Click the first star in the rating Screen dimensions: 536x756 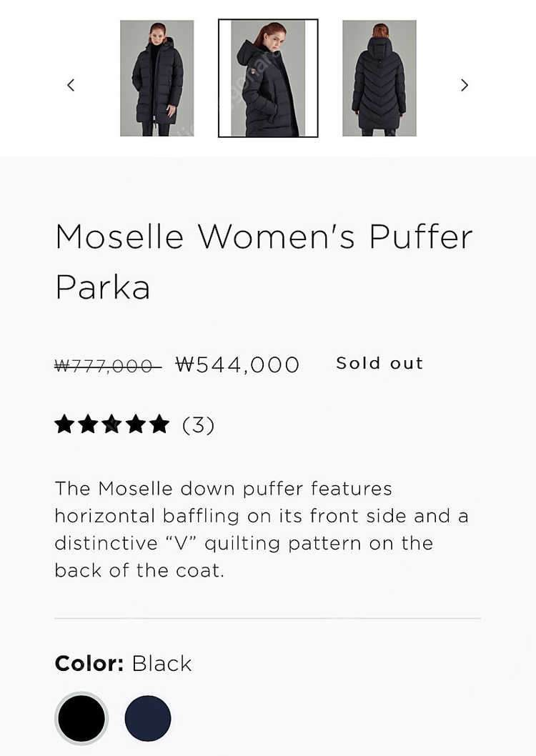coord(64,425)
